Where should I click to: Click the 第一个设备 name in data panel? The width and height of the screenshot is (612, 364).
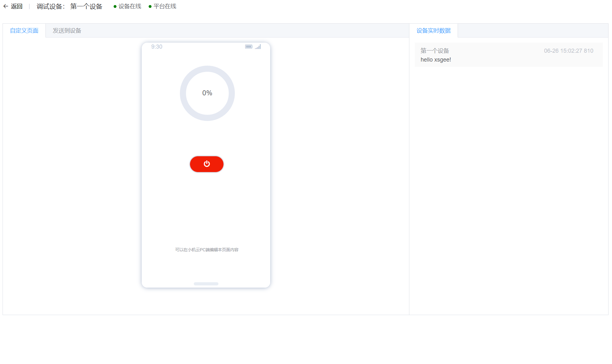pos(435,51)
